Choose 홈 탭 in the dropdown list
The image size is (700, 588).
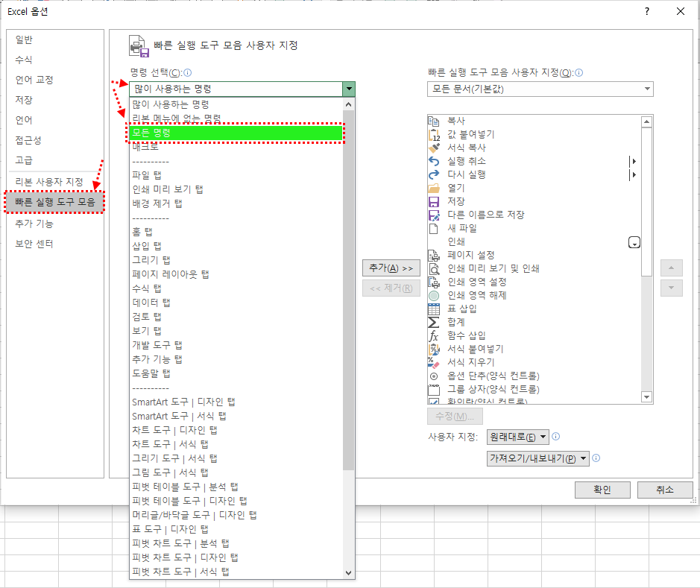236,232
